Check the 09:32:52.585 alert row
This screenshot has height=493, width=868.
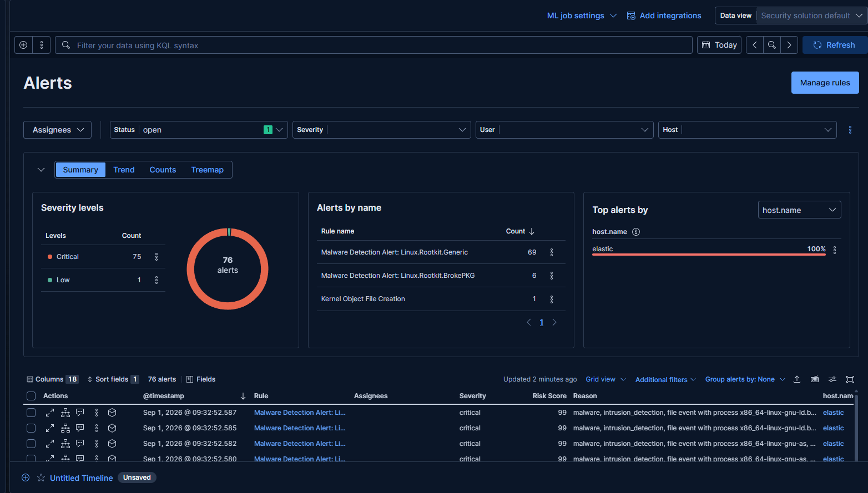(31, 428)
